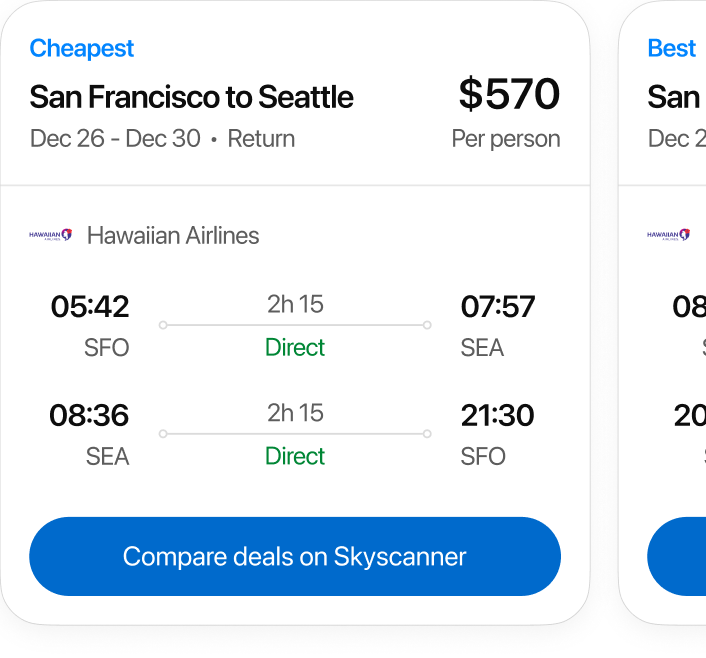The width and height of the screenshot is (706, 658).
Task: Select the 07:57 arrival time
Action: coord(498,306)
